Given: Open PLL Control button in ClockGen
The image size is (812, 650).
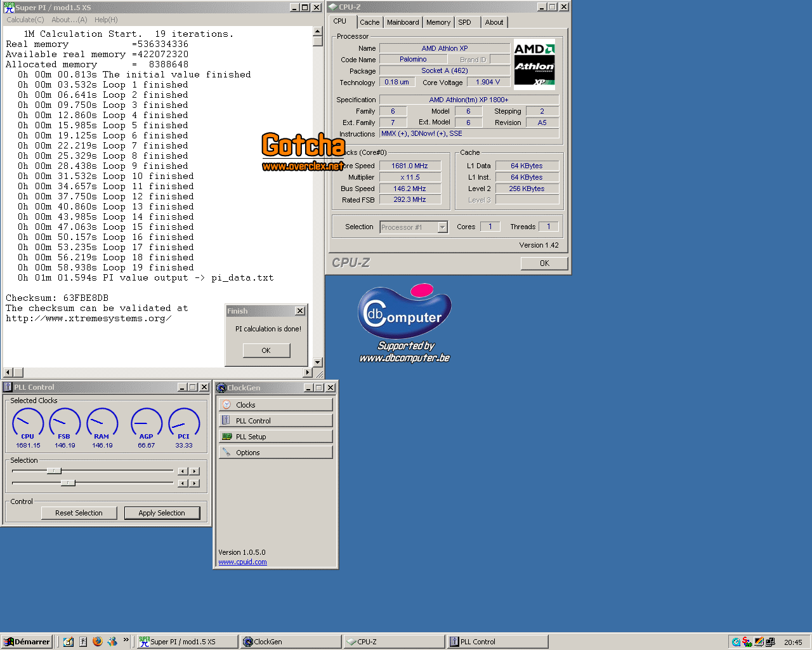Looking at the screenshot, I should tap(275, 420).
